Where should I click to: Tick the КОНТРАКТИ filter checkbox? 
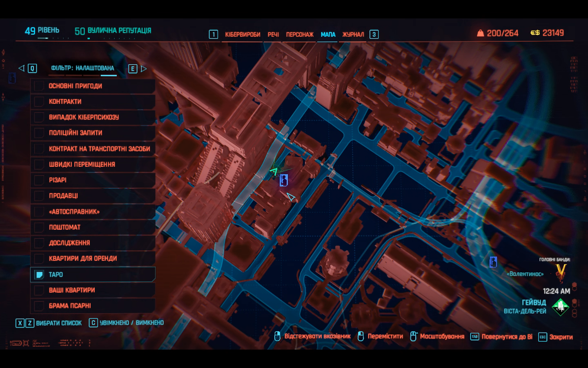click(39, 101)
